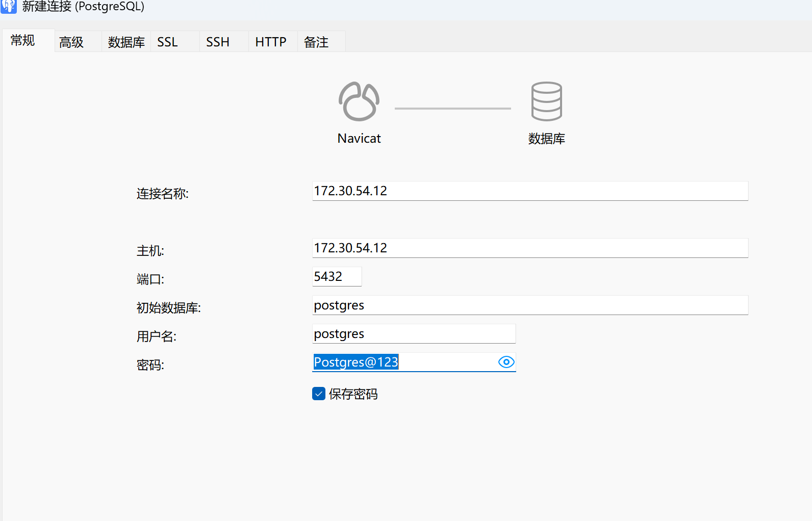Toggle password visibility eye icon

coord(506,362)
